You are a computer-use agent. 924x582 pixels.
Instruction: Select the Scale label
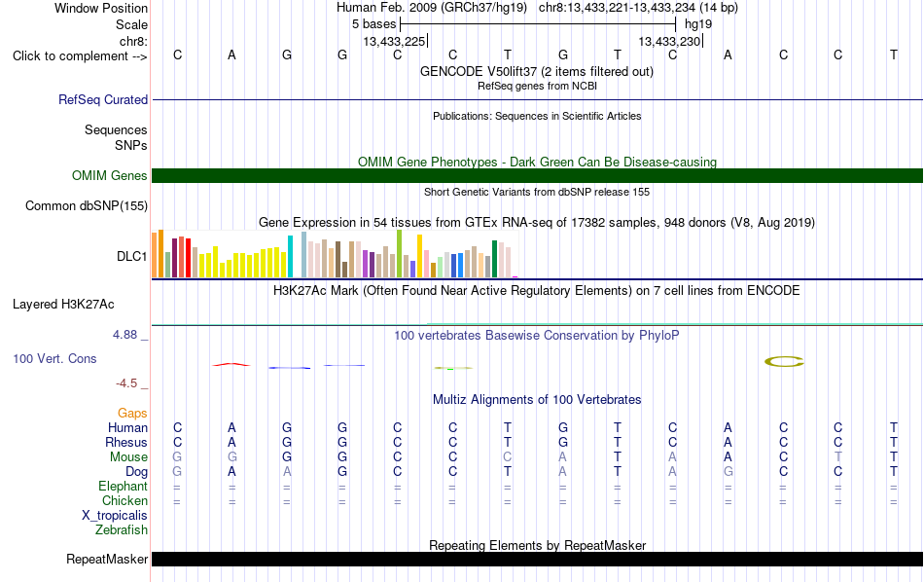(131, 24)
